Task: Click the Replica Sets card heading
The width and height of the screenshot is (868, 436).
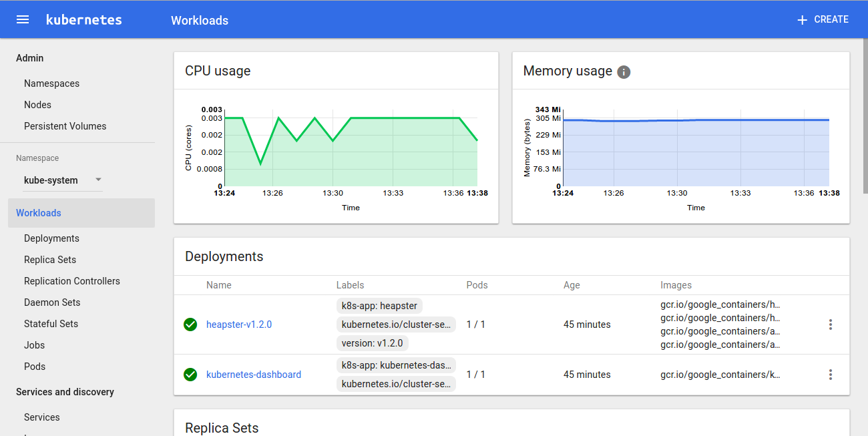Action: [x=222, y=428]
